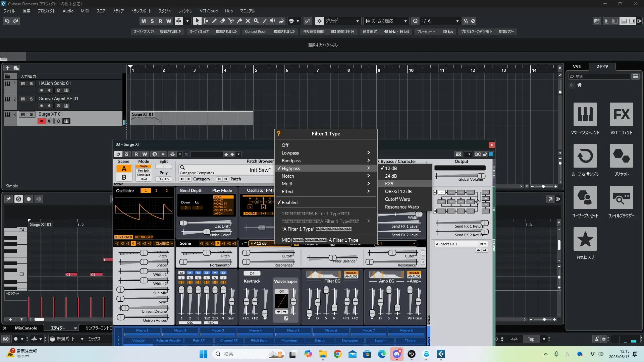Open the A Insert FX 1 Off dropdown
Image resolution: width=644 pixels, height=362 pixels.
pos(482,244)
